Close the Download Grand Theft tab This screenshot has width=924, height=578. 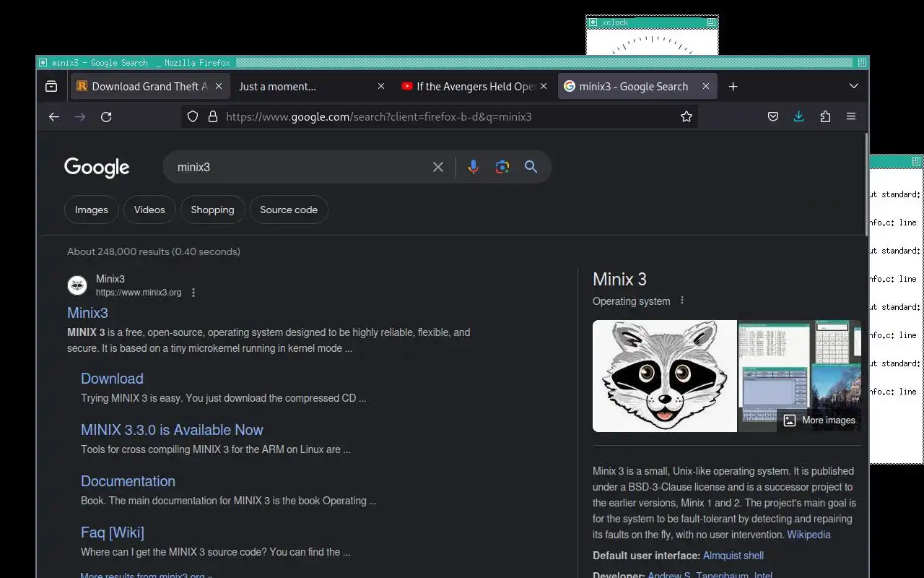point(219,86)
